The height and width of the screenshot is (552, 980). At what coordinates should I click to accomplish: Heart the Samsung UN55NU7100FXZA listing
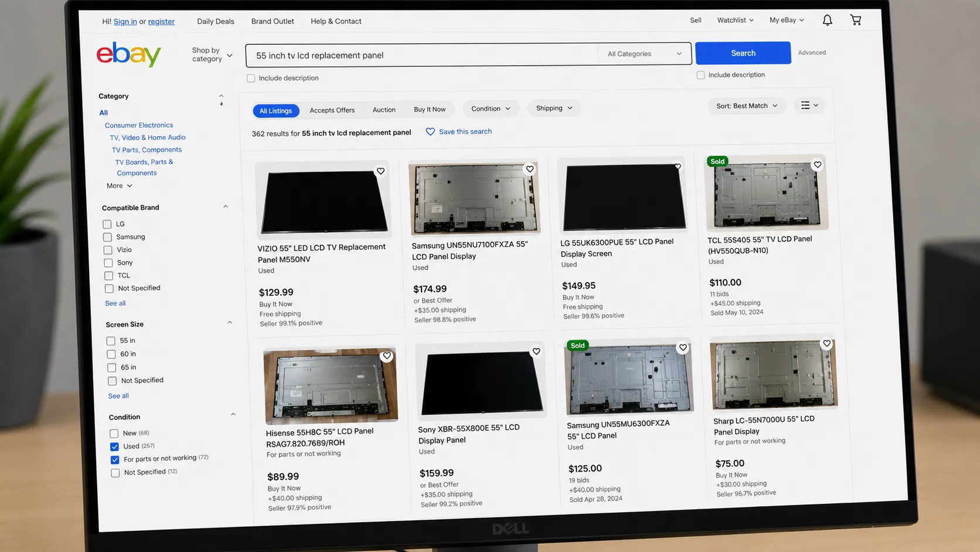[x=530, y=169]
